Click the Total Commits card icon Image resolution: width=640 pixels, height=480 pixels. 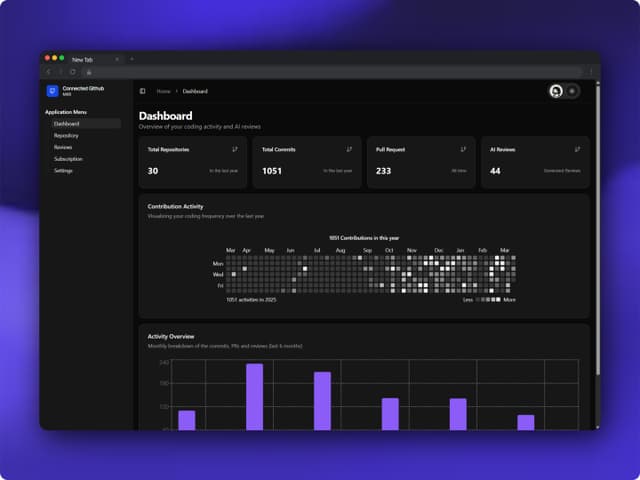tap(349, 149)
